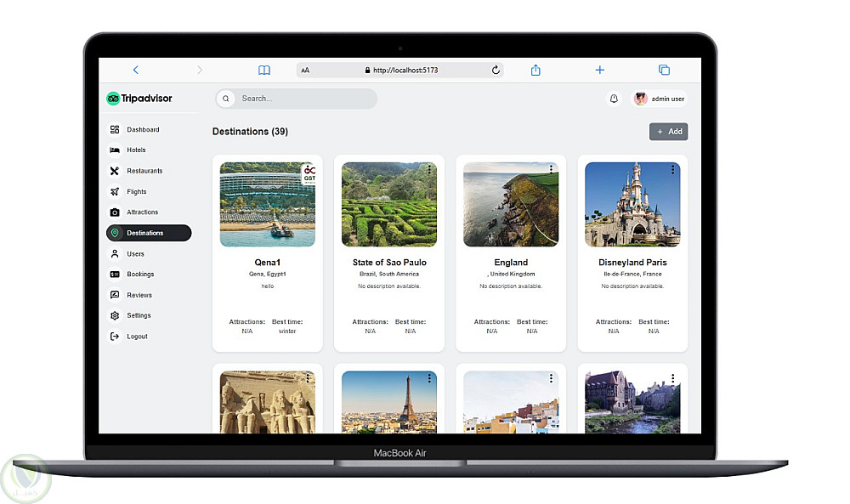Image resolution: width=850 pixels, height=504 pixels.
Task: Open Reviews in the sidebar
Action: [149, 295]
